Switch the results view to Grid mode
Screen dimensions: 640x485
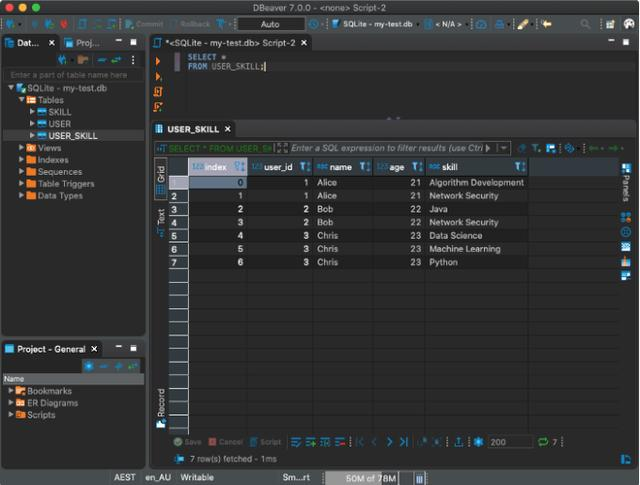click(x=160, y=178)
